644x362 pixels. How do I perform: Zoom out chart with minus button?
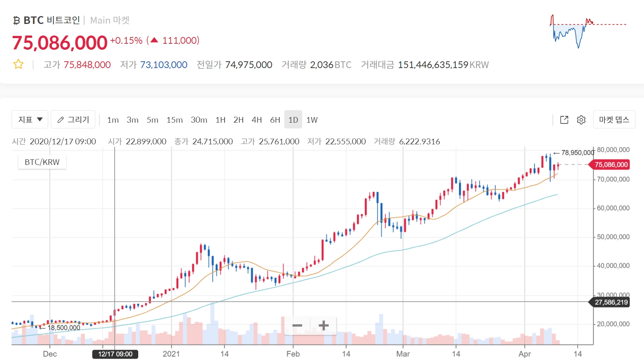pyautogui.click(x=297, y=325)
